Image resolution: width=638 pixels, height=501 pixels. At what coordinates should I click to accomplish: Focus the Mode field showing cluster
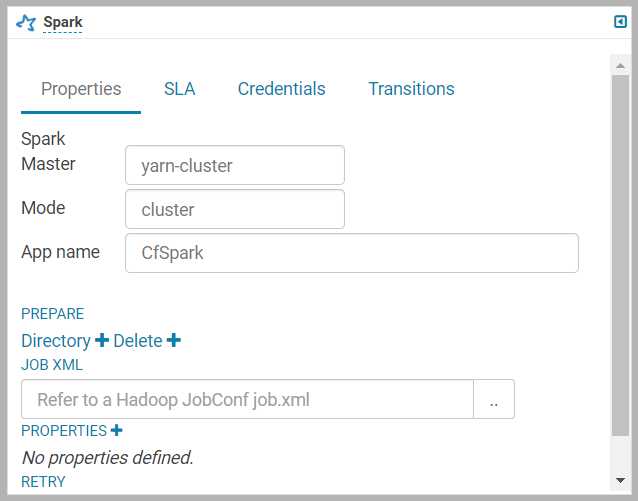point(235,209)
